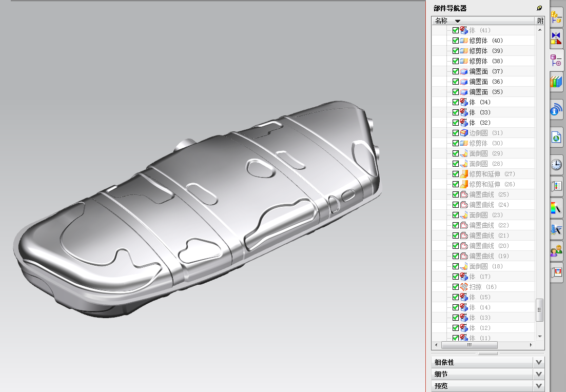Open the sidebar tab below the color palette

[556, 229]
